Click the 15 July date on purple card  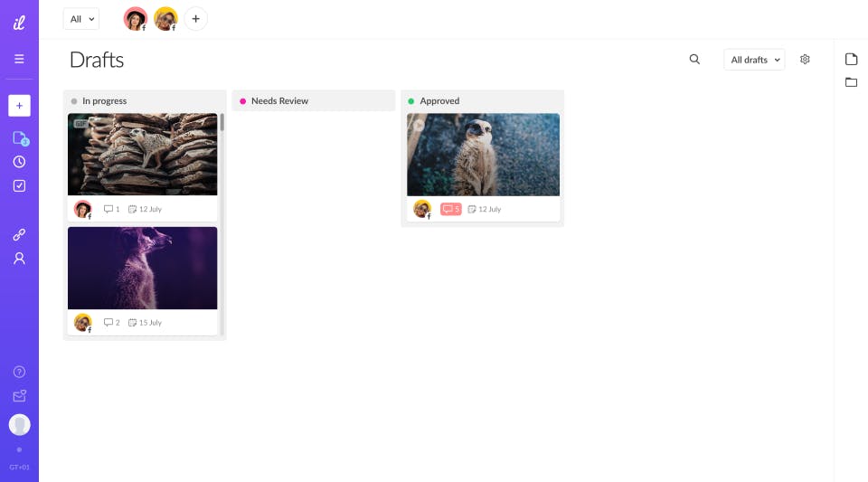[x=145, y=323]
